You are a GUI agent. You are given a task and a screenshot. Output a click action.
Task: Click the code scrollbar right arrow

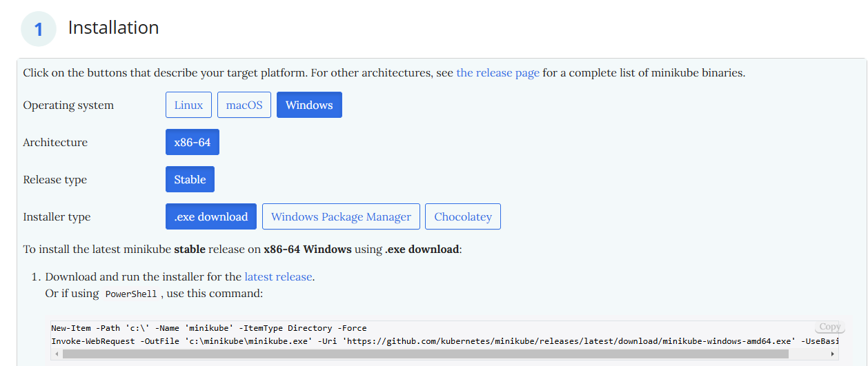pyautogui.click(x=834, y=354)
